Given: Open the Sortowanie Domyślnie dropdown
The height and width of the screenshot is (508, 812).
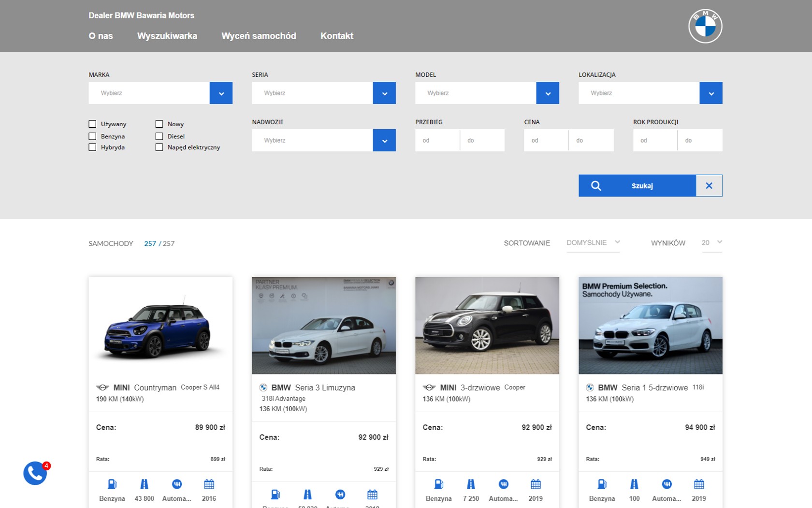Looking at the screenshot, I should point(593,243).
